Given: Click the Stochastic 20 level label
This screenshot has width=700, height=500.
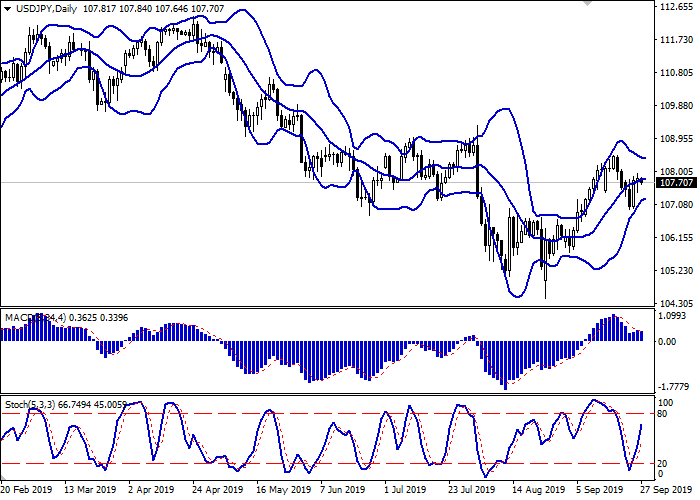Looking at the screenshot, I should pos(662,463).
